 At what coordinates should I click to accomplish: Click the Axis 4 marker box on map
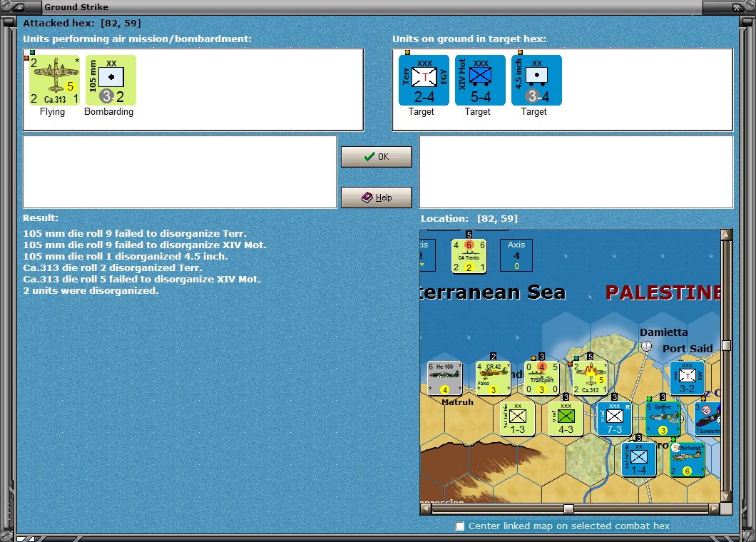pos(516,255)
